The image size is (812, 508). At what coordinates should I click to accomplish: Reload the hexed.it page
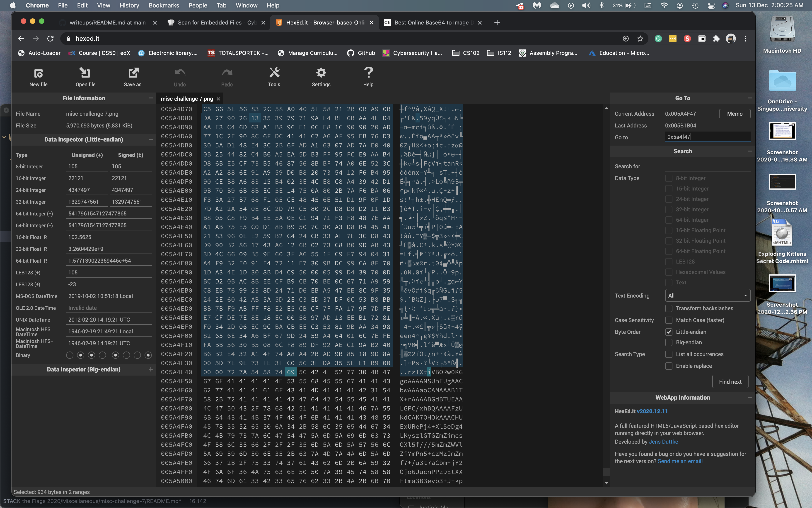click(x=50, y=39)
